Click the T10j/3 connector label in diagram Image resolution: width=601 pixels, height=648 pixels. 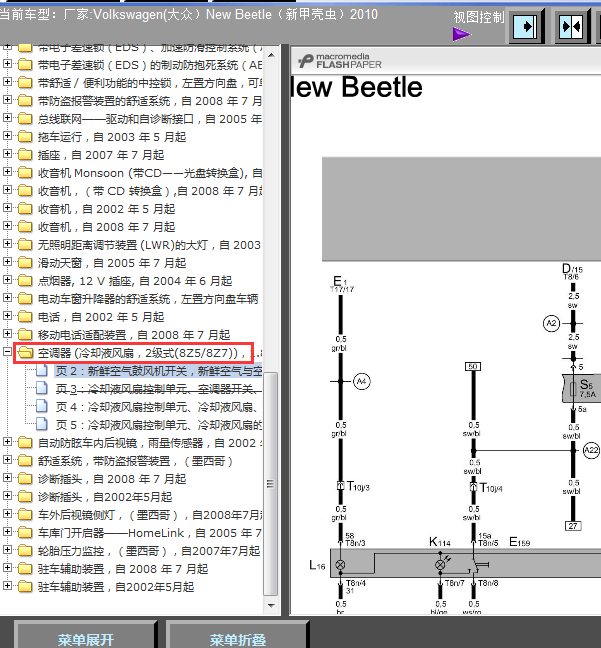click(x=358, y=486)
